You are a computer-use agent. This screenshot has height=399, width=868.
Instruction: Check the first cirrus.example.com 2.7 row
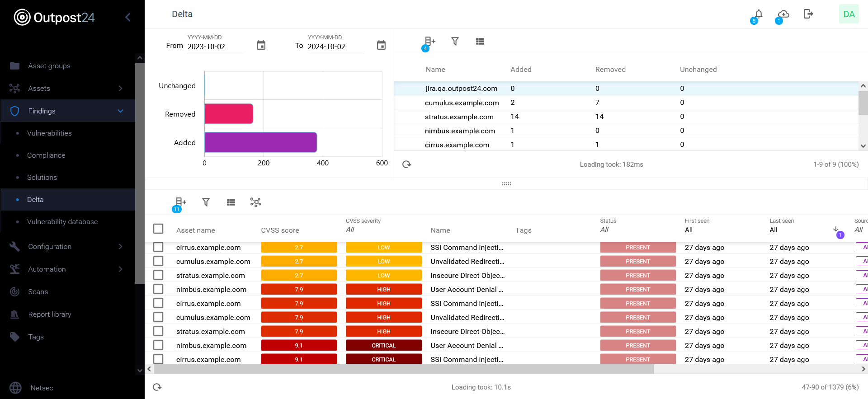tap(158, 247)
